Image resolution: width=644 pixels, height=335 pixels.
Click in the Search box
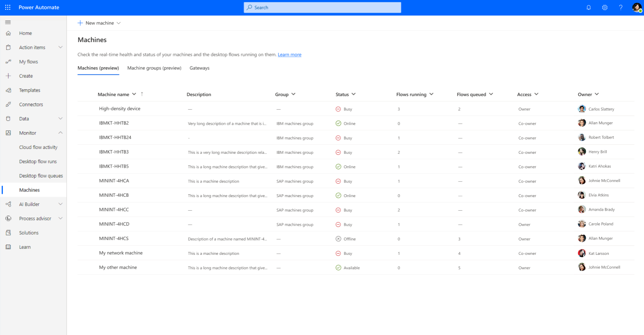323,7
